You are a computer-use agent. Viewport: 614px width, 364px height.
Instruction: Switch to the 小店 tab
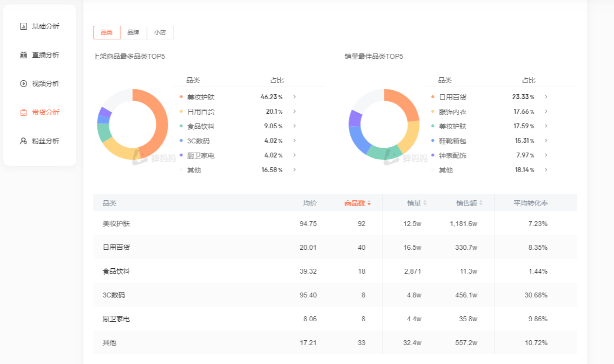click(x=160, y=33)
